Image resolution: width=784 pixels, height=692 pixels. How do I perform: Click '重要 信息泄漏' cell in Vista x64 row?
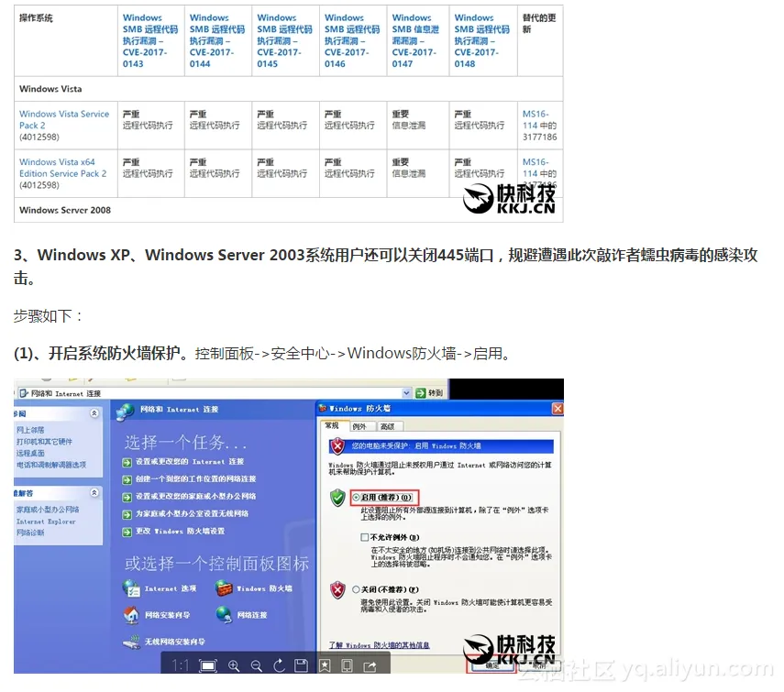[417, 173]
